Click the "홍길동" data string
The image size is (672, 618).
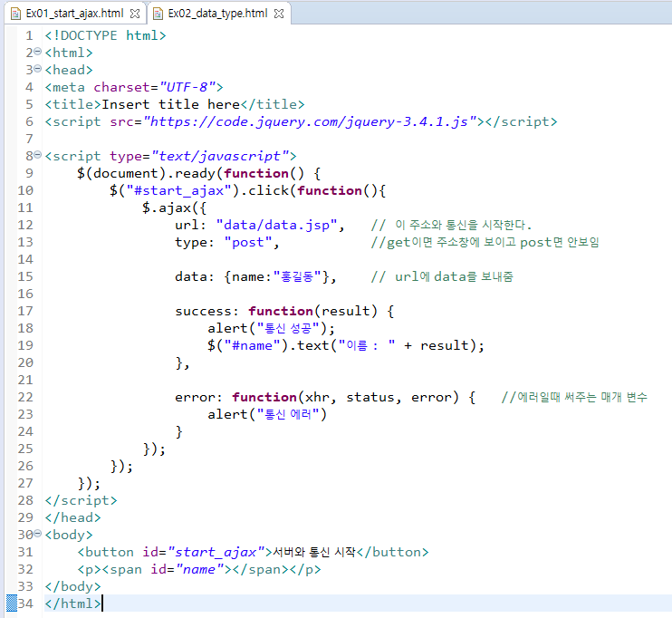click(x=297, y=276)
